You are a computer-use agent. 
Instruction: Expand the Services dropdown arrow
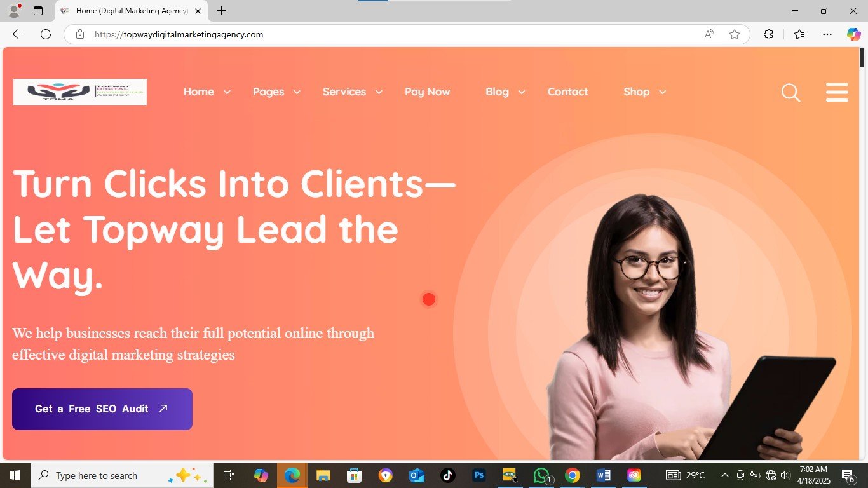(x=379, y=92)
